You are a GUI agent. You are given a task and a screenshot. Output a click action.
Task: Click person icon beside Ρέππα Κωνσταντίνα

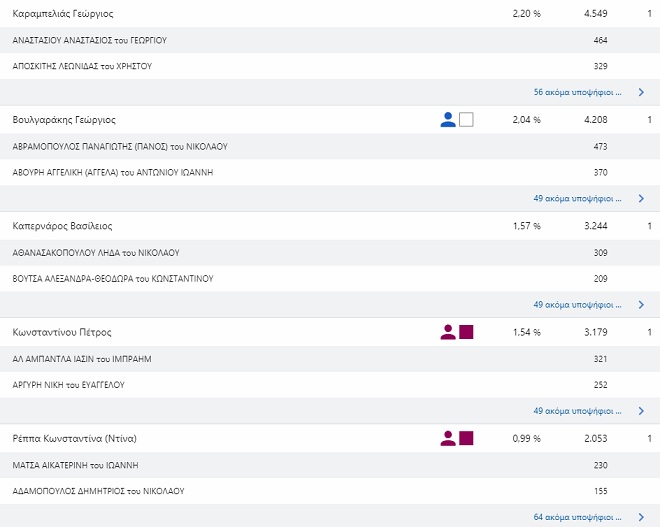448,438
